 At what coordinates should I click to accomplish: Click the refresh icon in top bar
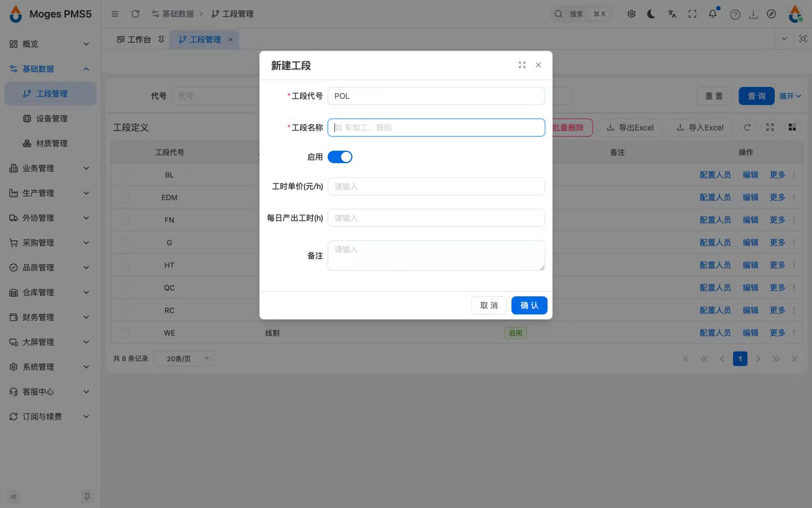135,14
